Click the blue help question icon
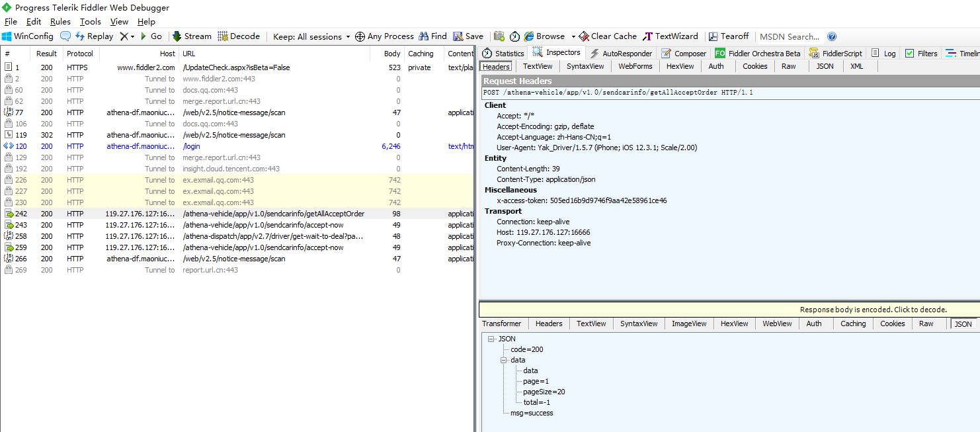This screenshot has width=980, height=432. (832, 36)
